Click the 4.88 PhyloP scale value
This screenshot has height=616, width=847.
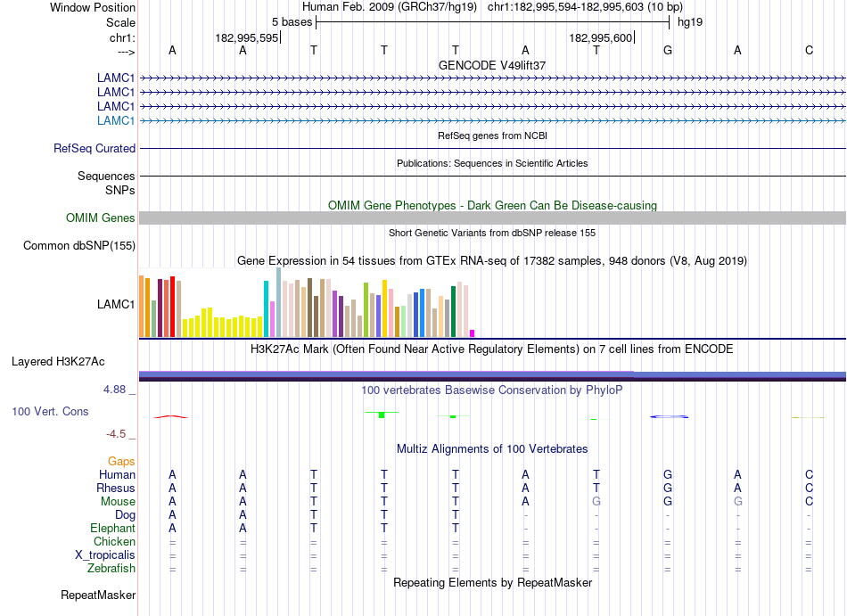point(114,390)
